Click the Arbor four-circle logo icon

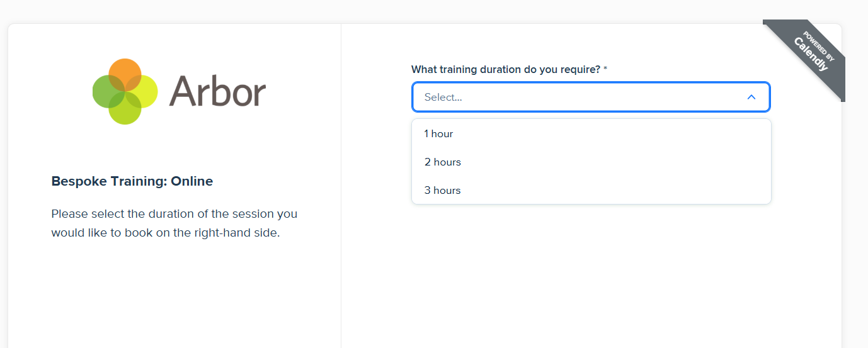tap(125, 92)
